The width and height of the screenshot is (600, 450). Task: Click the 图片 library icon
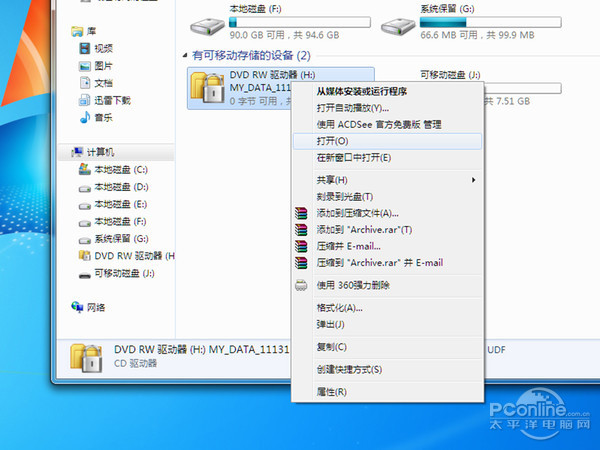(85, 66)
